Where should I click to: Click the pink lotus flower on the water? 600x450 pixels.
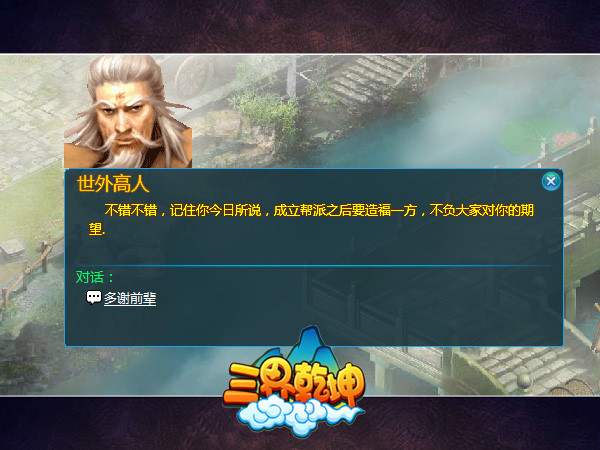click(x=566, y=139)
